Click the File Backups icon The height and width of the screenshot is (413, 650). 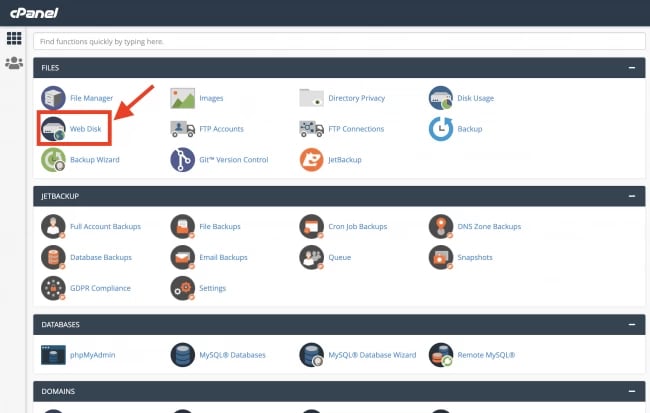[182, 226]
